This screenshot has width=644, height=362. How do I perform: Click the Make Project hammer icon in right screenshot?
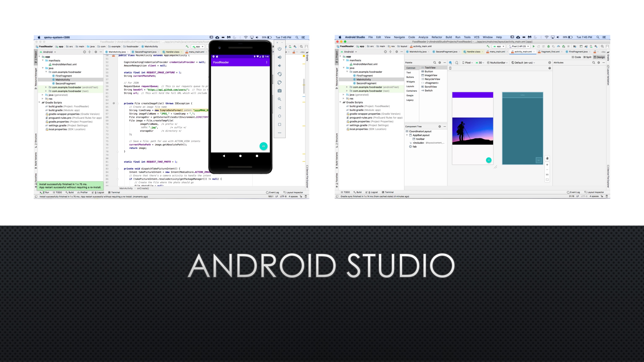point(488,47)
